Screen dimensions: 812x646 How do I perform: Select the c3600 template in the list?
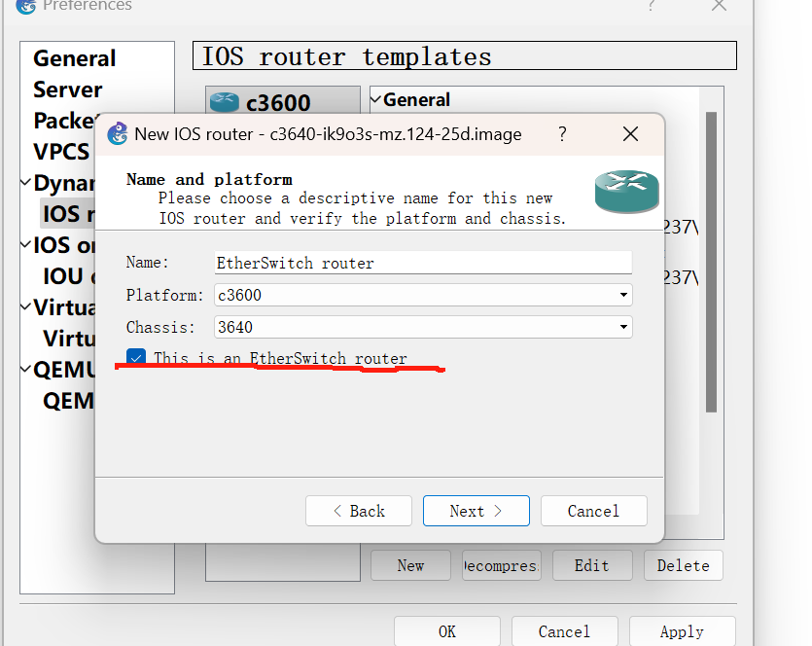coord(283,102)
